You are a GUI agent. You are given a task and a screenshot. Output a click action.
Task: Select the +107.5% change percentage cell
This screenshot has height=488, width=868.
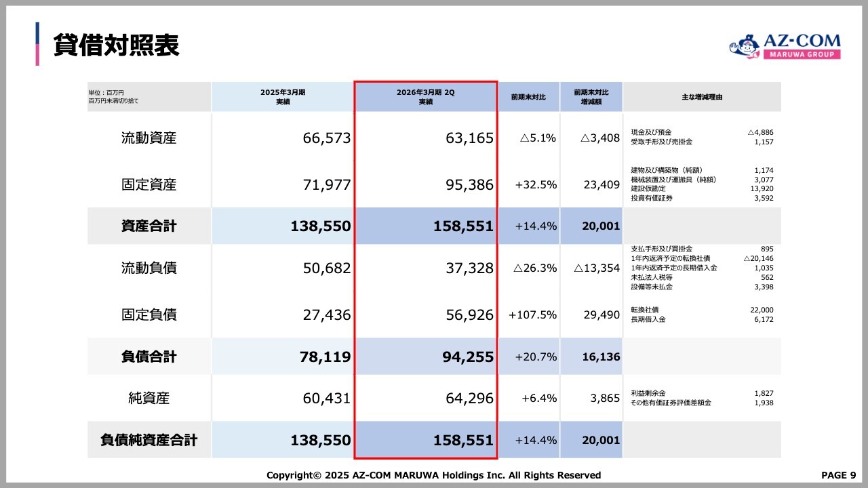(532, 314)
